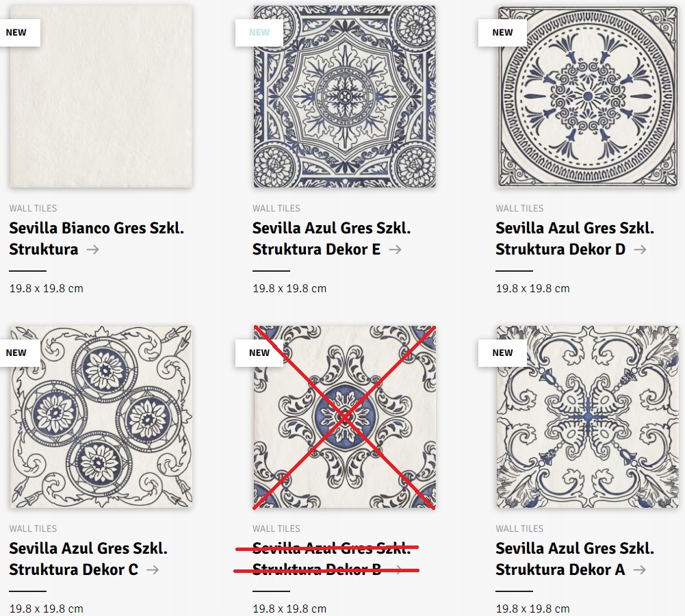Viewport: 685px width, 616px height.
Task: Click arrow icon beside Struktura Dekor D
Action: tap(640, 250)
